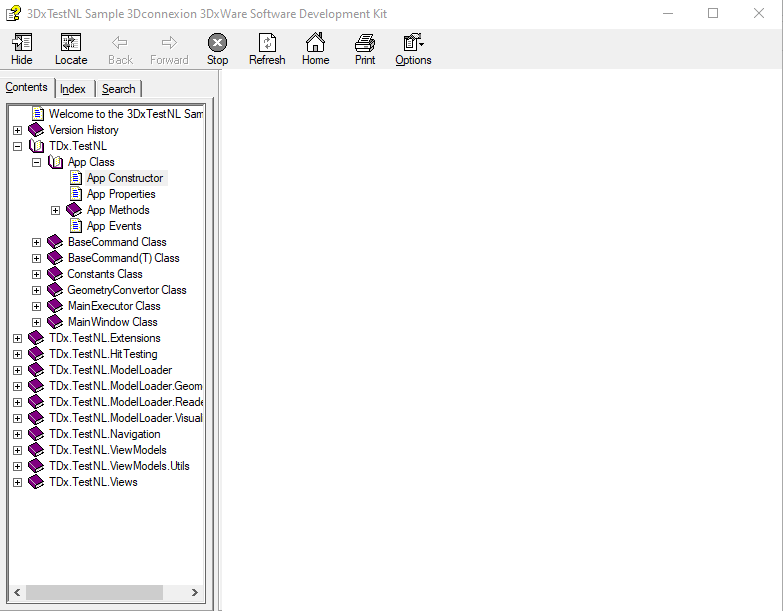
Task: Switch to the Contents tab
Action: [x=26, y=87]
